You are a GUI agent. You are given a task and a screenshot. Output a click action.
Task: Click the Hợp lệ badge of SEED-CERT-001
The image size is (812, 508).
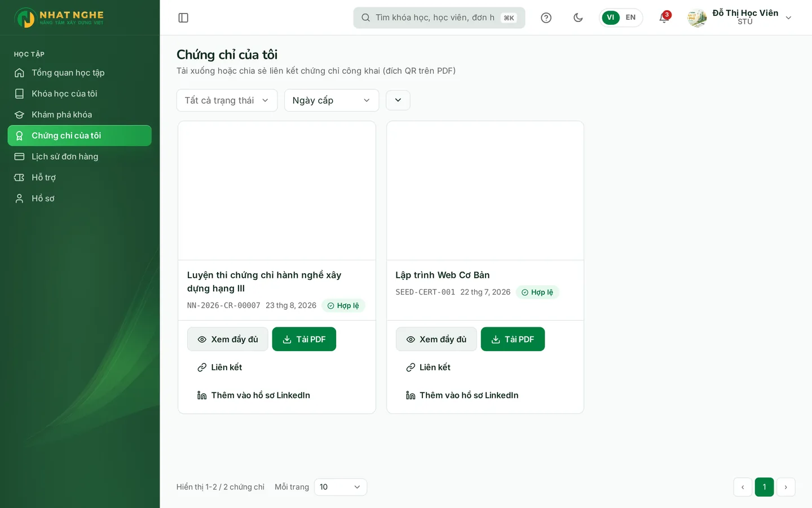tap(537, 292)
